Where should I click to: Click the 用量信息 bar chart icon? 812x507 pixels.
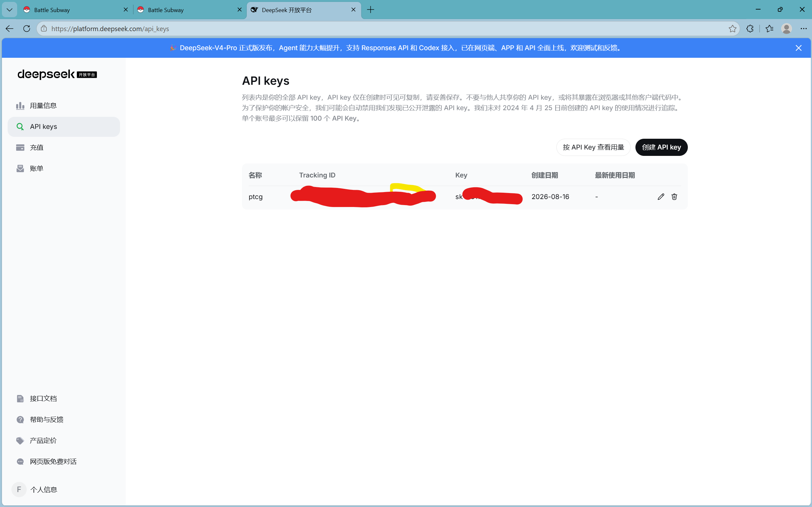click(20, 106)
